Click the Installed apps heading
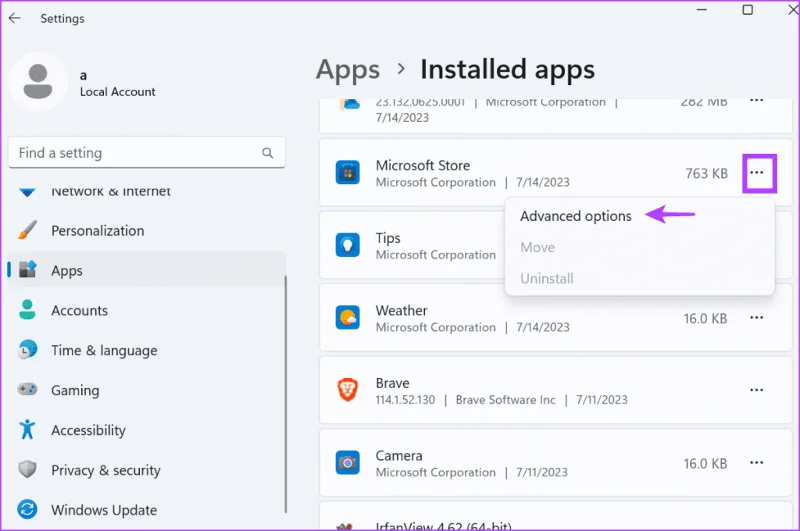800x531 pixels. (508, 69)
